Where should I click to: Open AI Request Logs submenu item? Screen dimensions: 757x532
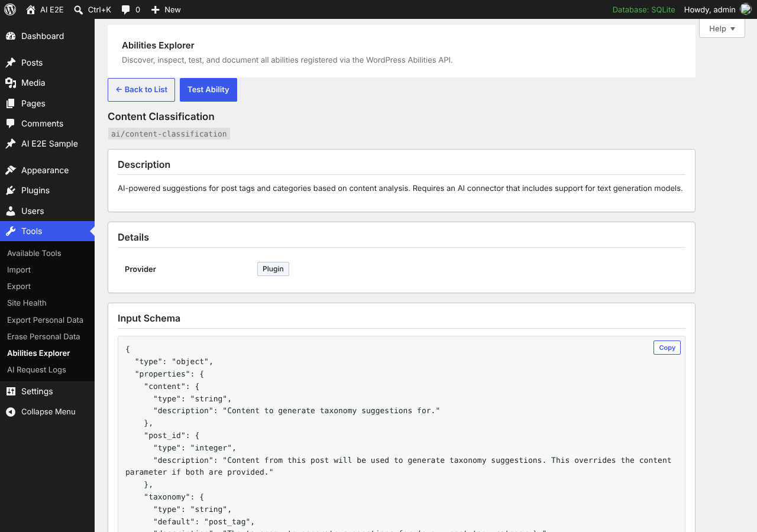(x=37, y=369)
